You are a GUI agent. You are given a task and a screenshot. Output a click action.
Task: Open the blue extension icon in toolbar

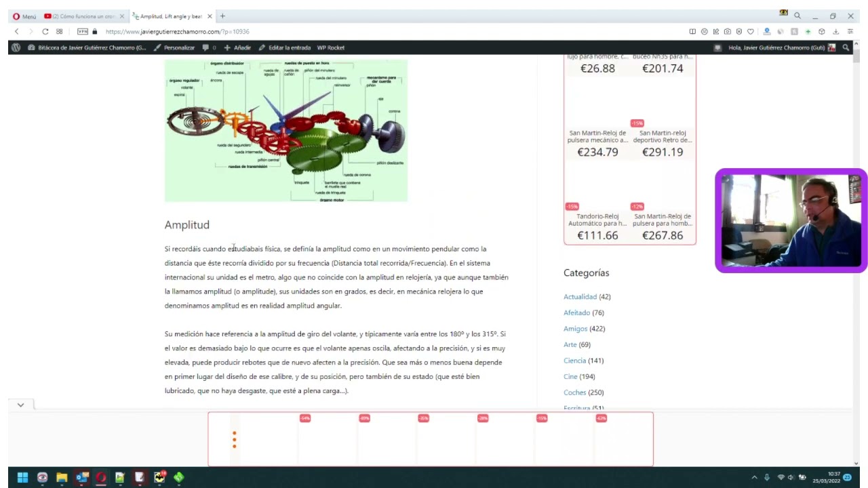767,32
